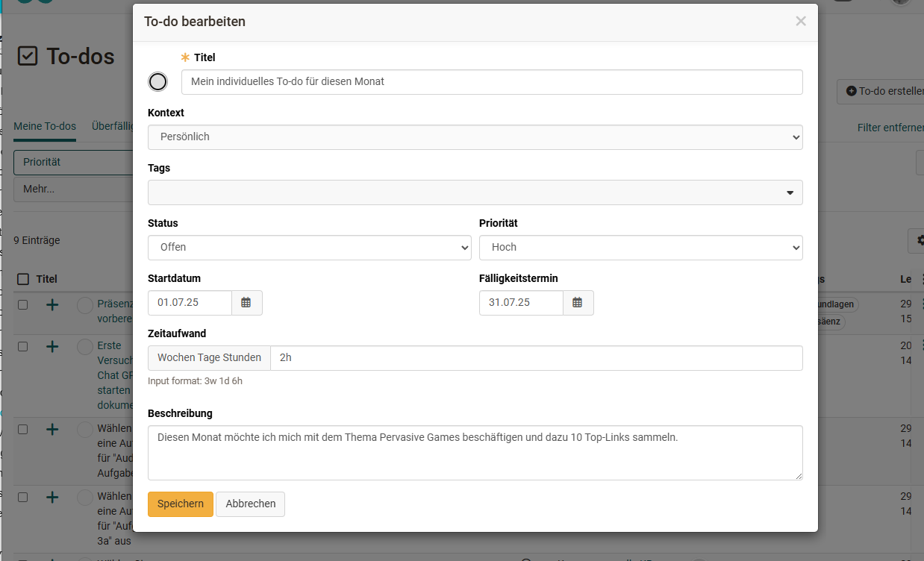
Task: Click the plus icon in the fourth to-do row
Action: point(52,498)
